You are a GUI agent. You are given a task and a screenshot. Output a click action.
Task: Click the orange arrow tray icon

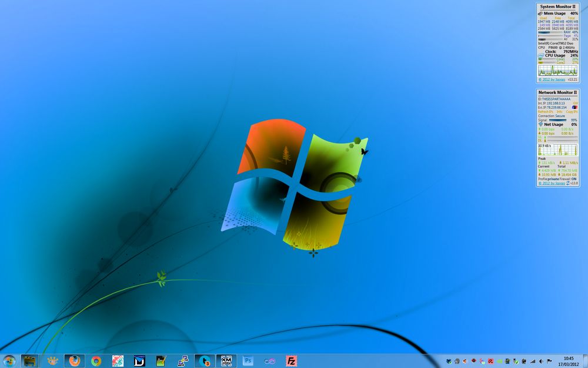click(x=465, y=362)
